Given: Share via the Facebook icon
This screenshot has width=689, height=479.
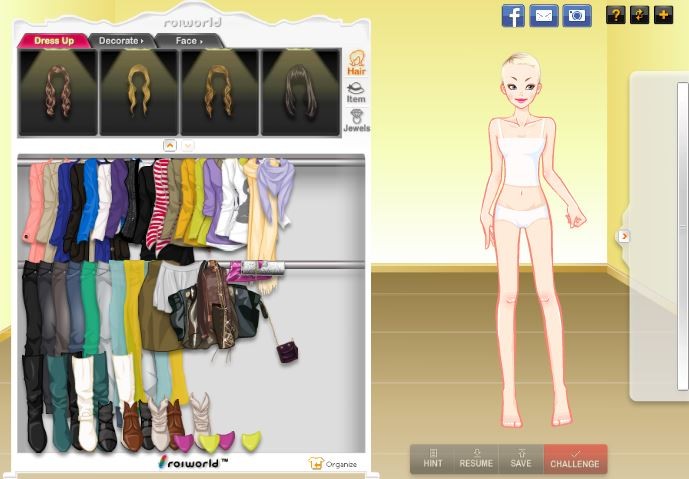Looking at the screenshot, I should pyautogui.click(x=513, y=15).
